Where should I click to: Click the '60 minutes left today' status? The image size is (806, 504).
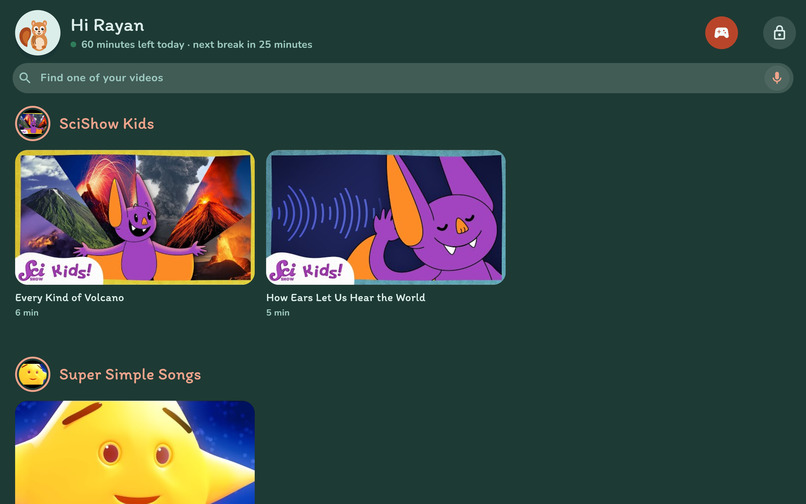[133, 45]
